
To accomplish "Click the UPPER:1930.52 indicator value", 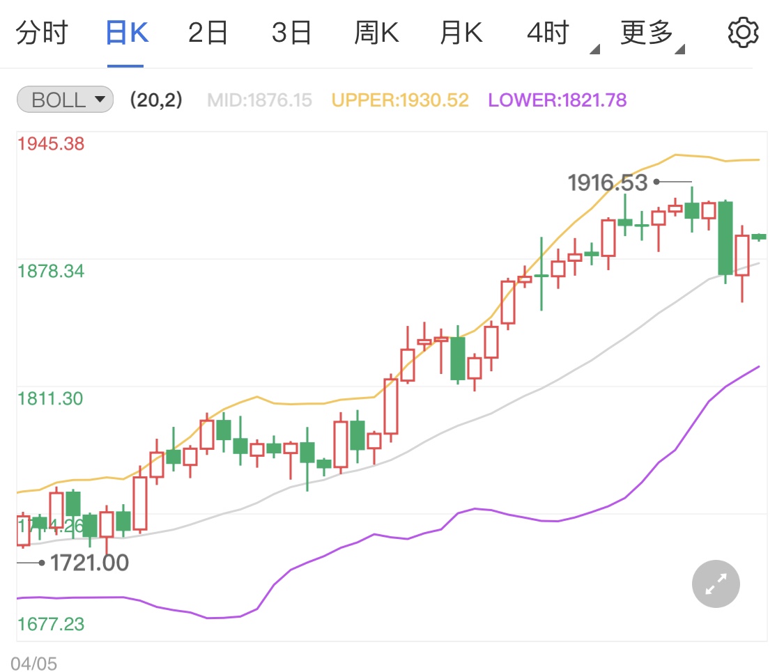I will point(400,100).
